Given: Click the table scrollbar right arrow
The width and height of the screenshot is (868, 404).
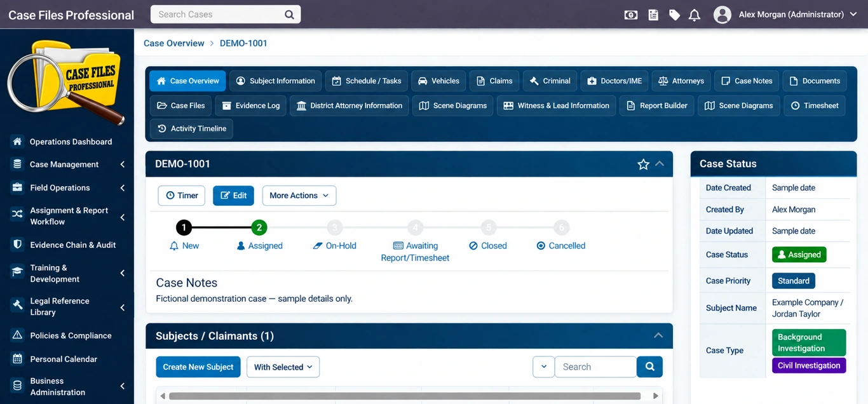Looking at the screenshot, I should tap(656, 396).
